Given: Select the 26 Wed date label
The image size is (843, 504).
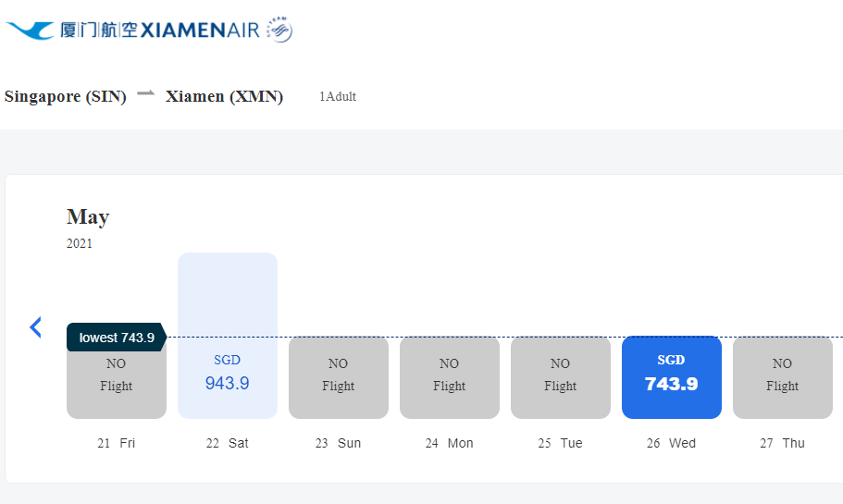Looking at the screenshot, I should tap(672, 443).
